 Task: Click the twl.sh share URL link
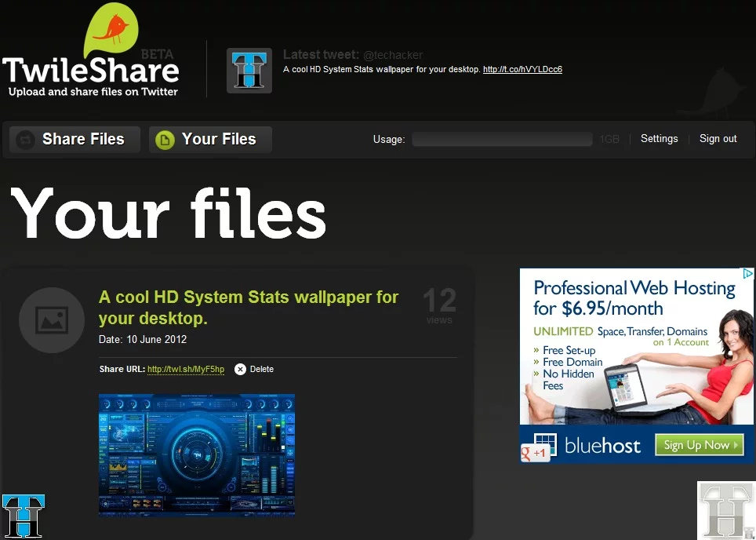(186, 370)
